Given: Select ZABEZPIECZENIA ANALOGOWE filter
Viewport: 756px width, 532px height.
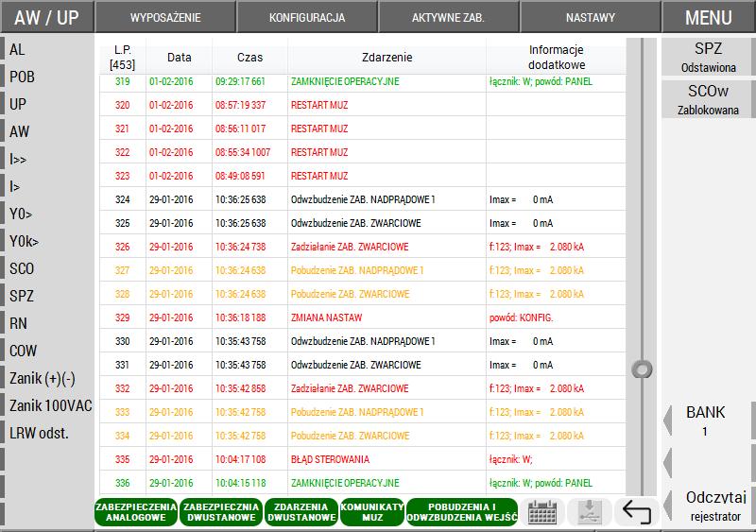Looking at the screenshot, I should 136,512.
